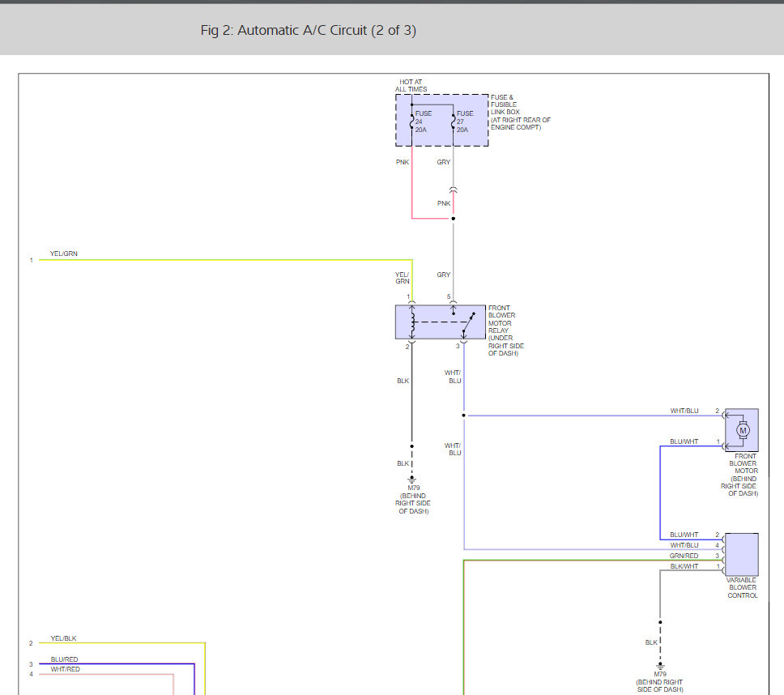784x695 pixels.
Task: Select the YEL/GRN wire label at far left
Action: click(x=63, y=254)
